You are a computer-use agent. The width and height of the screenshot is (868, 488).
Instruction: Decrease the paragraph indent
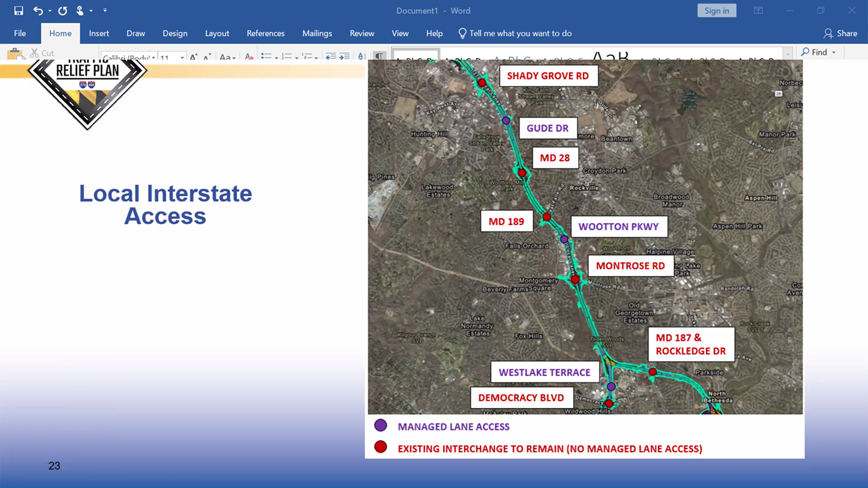[330, 56]
